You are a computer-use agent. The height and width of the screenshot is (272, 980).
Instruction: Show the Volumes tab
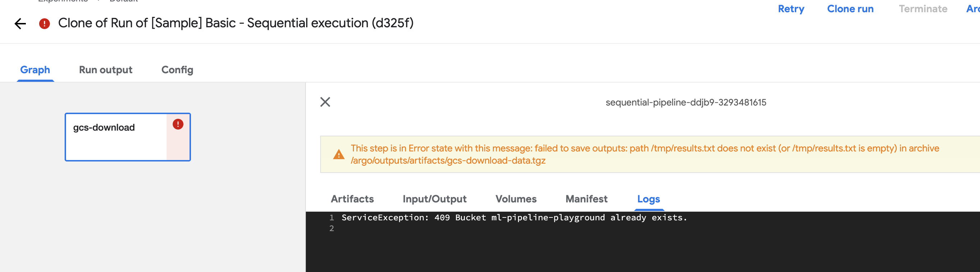(x=516, y=198)
